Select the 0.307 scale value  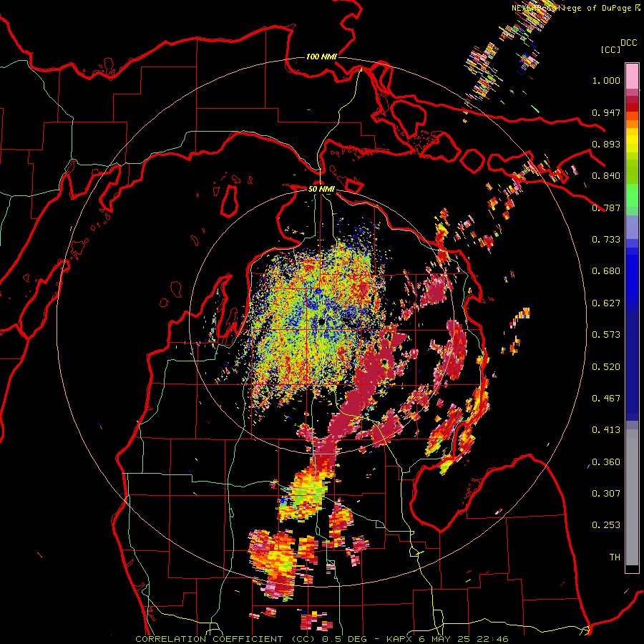click(606, 494)
